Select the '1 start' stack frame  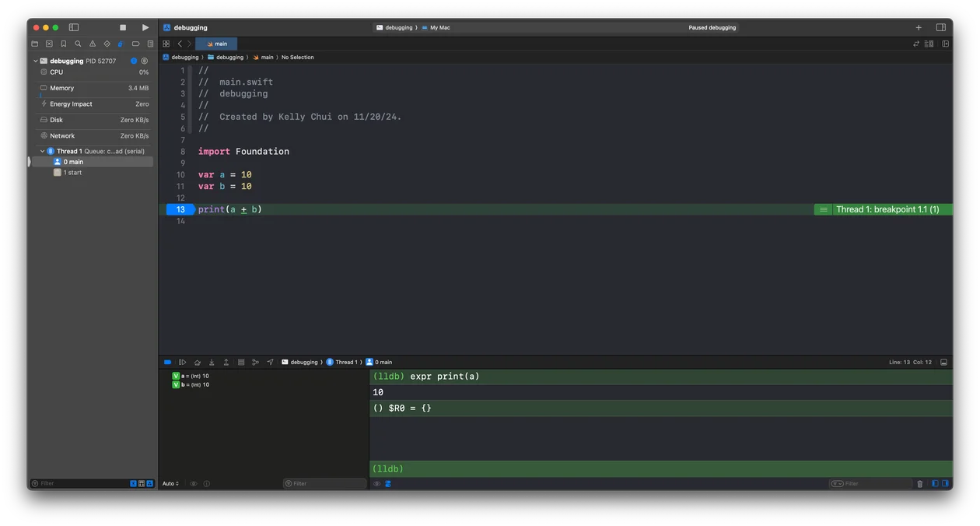click(x=92, y=173)
